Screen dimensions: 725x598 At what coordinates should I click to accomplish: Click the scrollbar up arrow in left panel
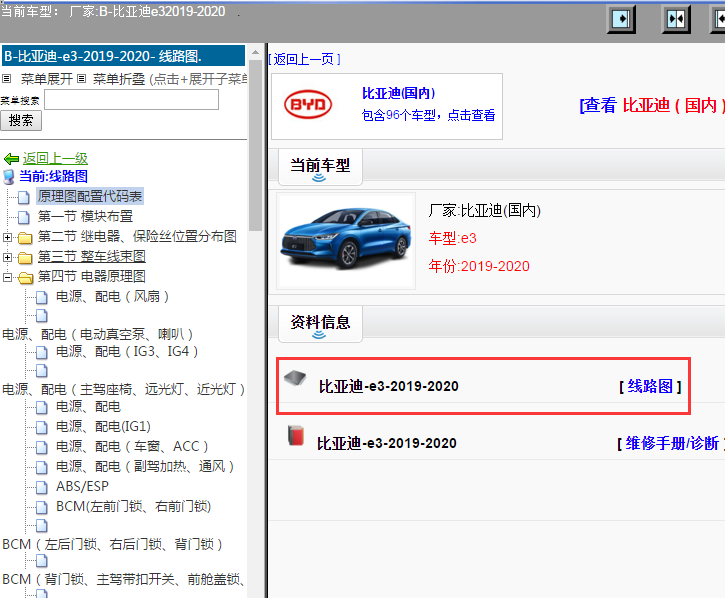point(255,52)
